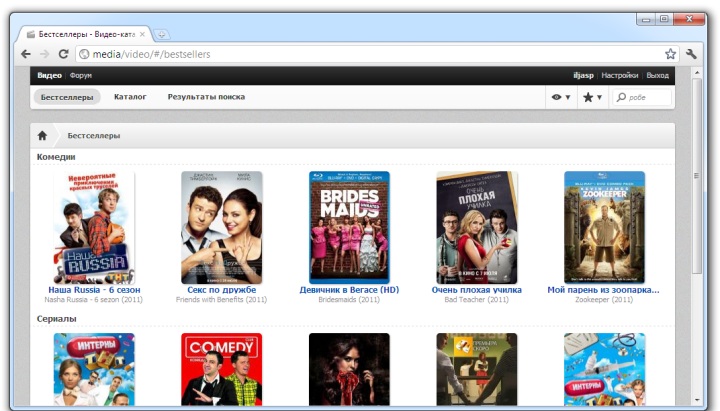Open the Friends with Benefits poster
This screenshot has height=411, width=720.
(222, 227)
